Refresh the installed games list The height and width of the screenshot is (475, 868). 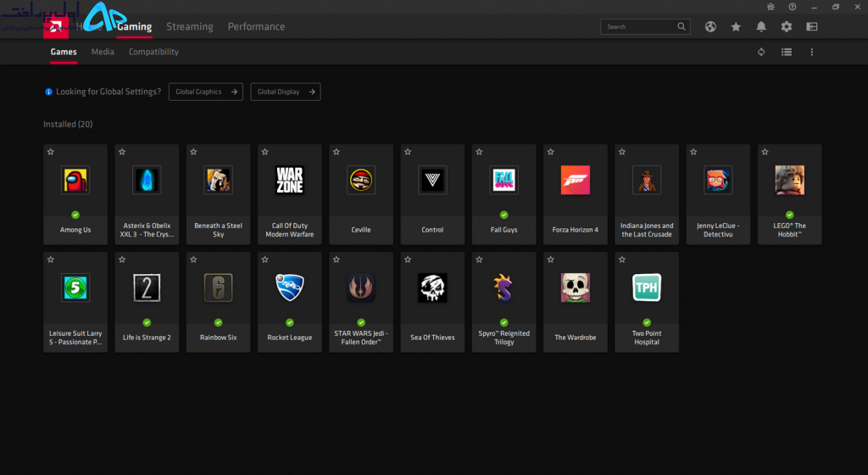click(x=761, y=52)
